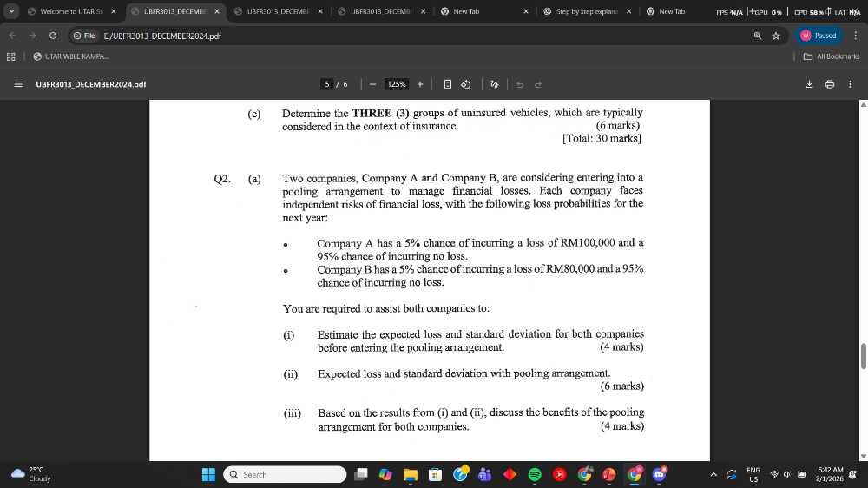
Task: Click the fit to page icon
Action: pos(447,84)
